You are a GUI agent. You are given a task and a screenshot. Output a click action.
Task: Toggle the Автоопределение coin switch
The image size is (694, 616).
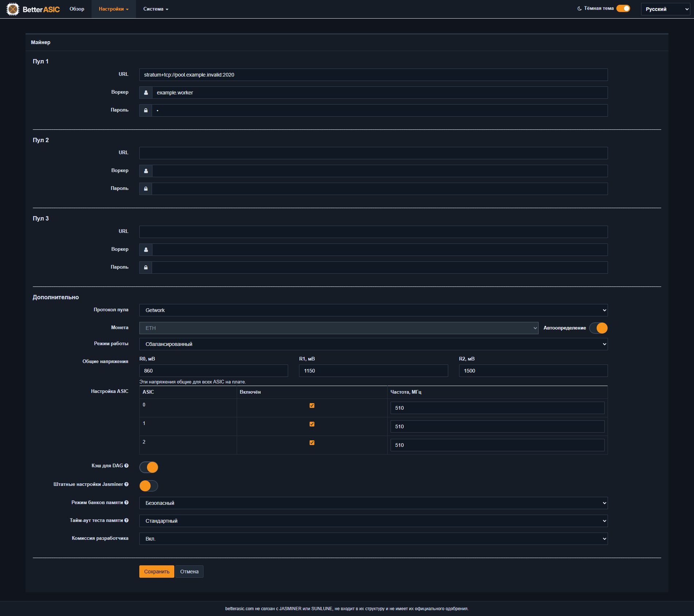tap(598, 328)
